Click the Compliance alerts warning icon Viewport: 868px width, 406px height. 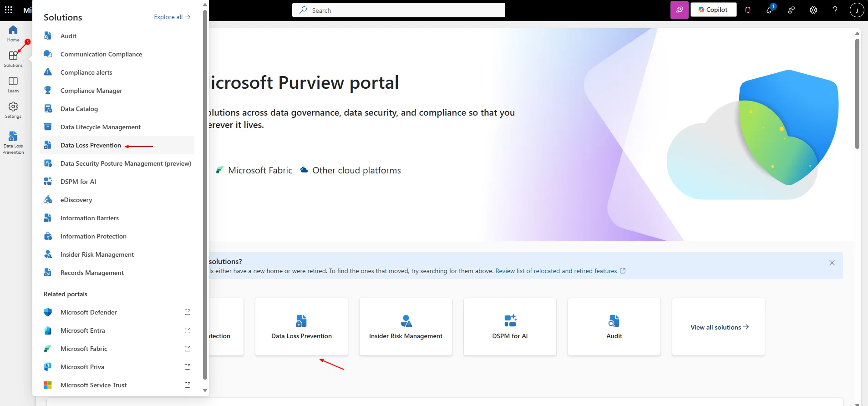[x=48, y=72]
